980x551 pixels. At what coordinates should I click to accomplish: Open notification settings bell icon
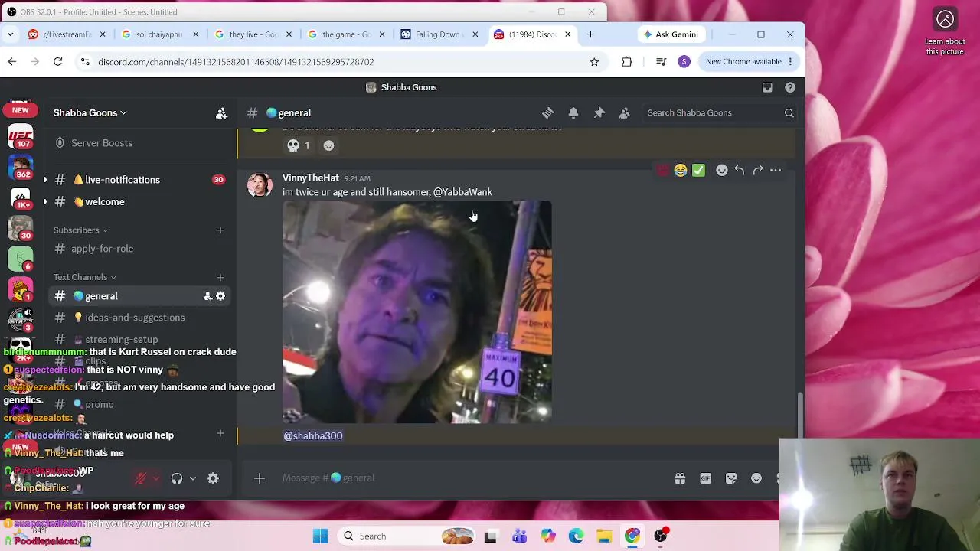573,113
